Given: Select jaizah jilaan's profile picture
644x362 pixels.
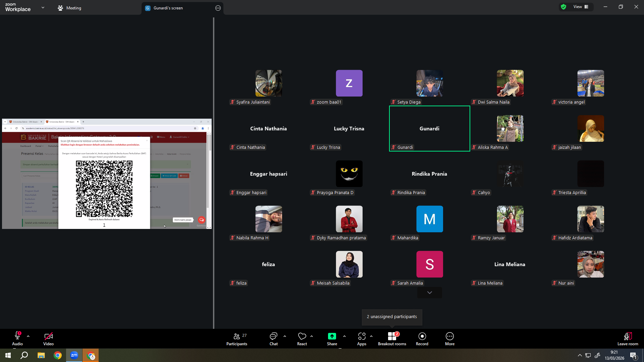Looking at the screenshot, I should tap(591, 128).
